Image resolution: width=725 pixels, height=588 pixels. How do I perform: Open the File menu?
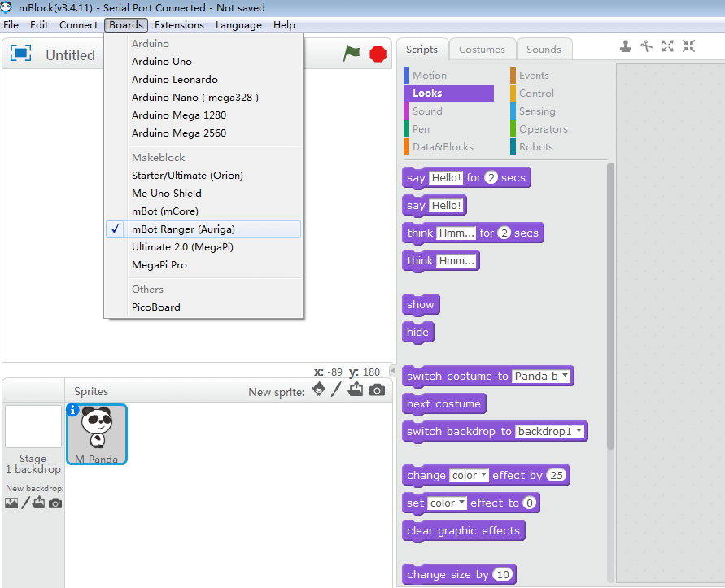(x=11, y=25)
